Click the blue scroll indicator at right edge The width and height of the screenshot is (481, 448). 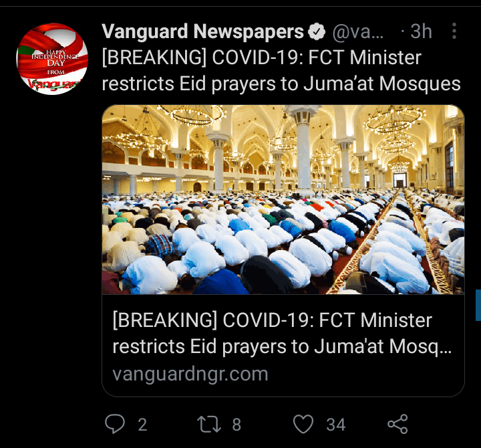[x=478, y=305]
